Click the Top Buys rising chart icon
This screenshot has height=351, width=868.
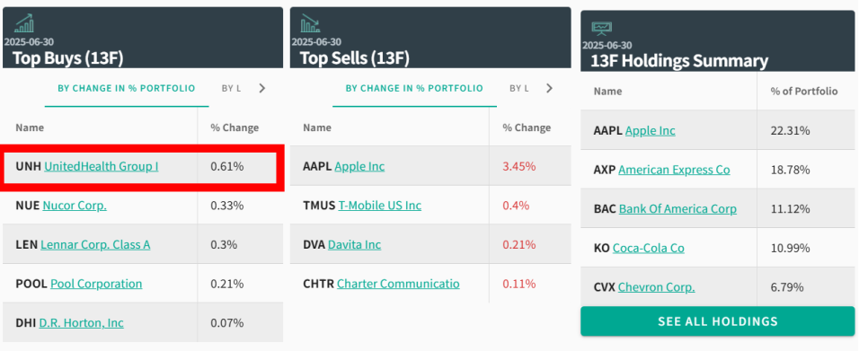24,23
